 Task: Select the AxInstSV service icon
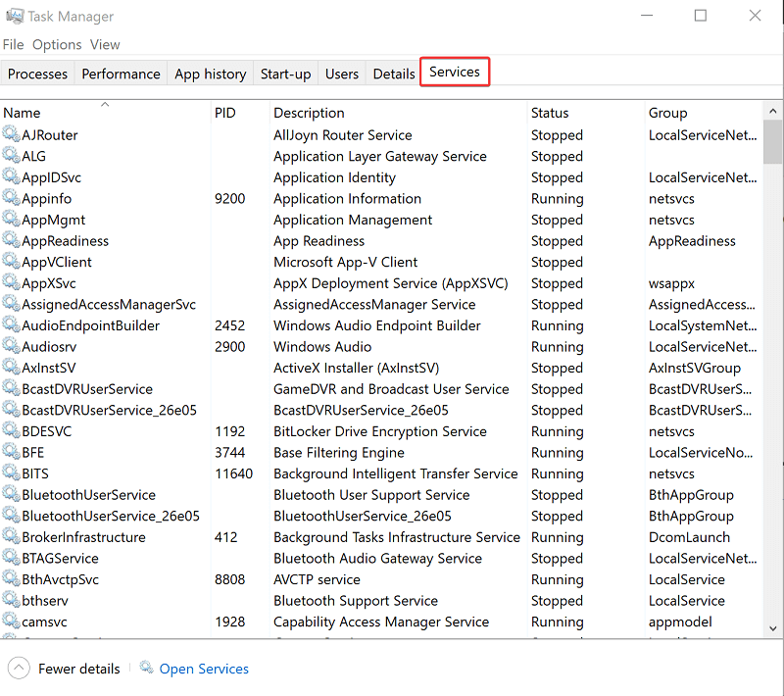tap(11, 367)
